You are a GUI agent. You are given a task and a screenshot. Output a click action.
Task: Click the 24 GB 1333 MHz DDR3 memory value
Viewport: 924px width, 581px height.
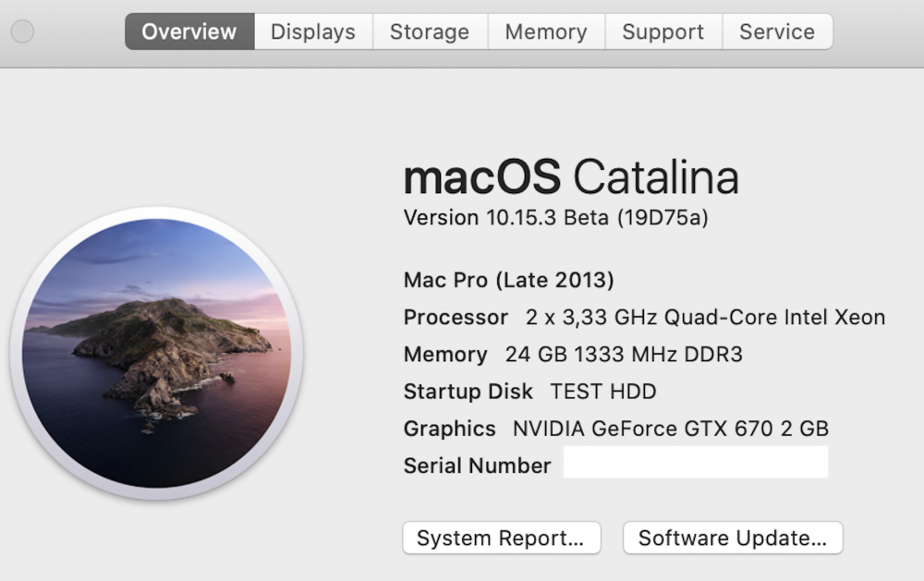624,354
